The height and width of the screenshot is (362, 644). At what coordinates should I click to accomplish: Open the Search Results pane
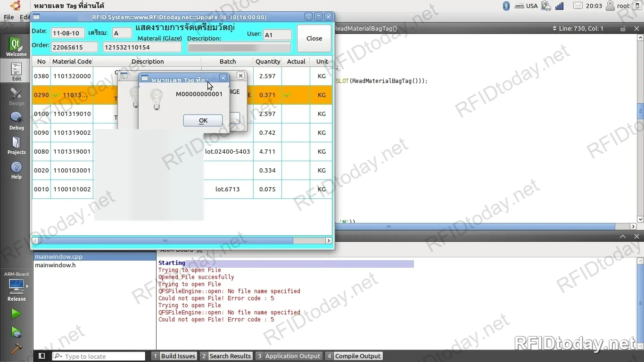(226, 356)
